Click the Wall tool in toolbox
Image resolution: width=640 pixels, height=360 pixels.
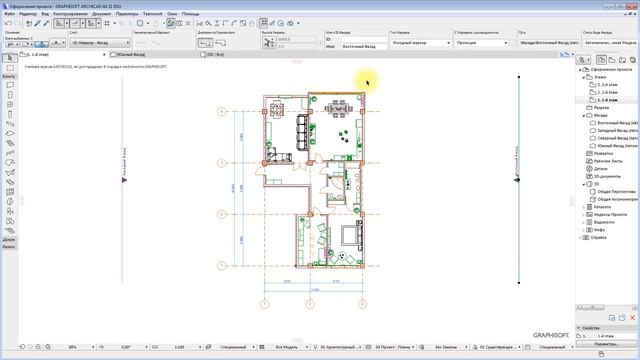(x=10, y=85)
